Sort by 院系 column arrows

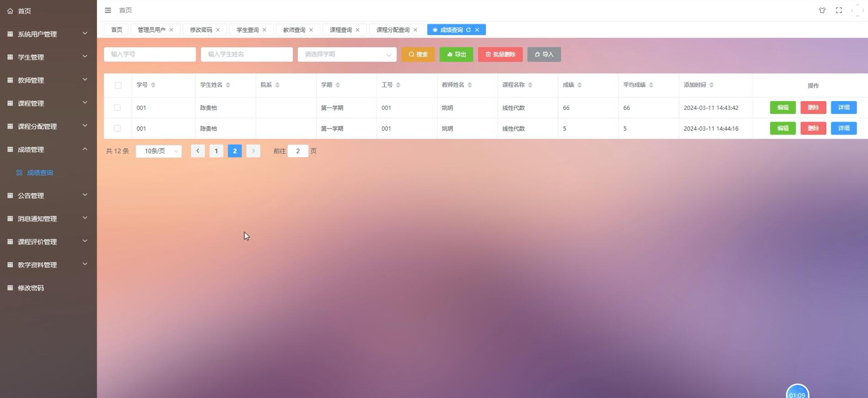(x=277, y=85)
